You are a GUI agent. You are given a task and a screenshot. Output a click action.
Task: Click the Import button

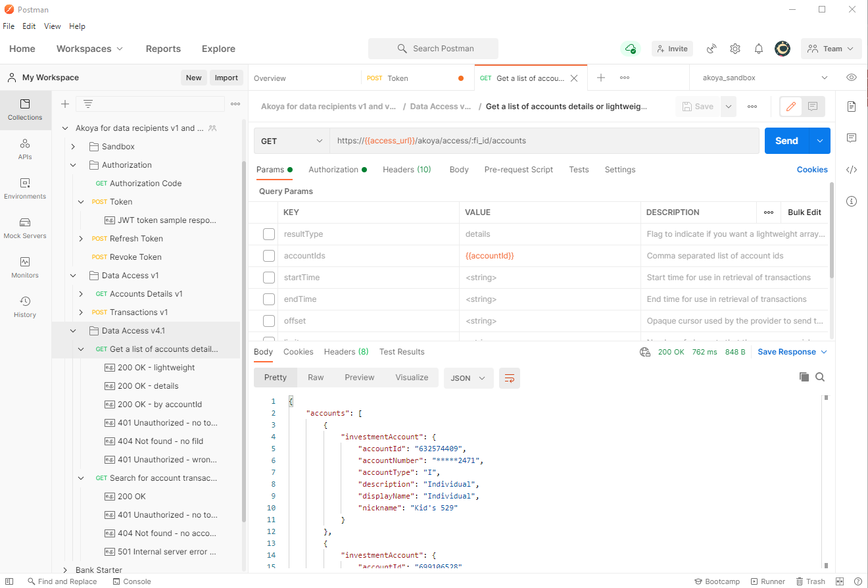click(226, 78)
